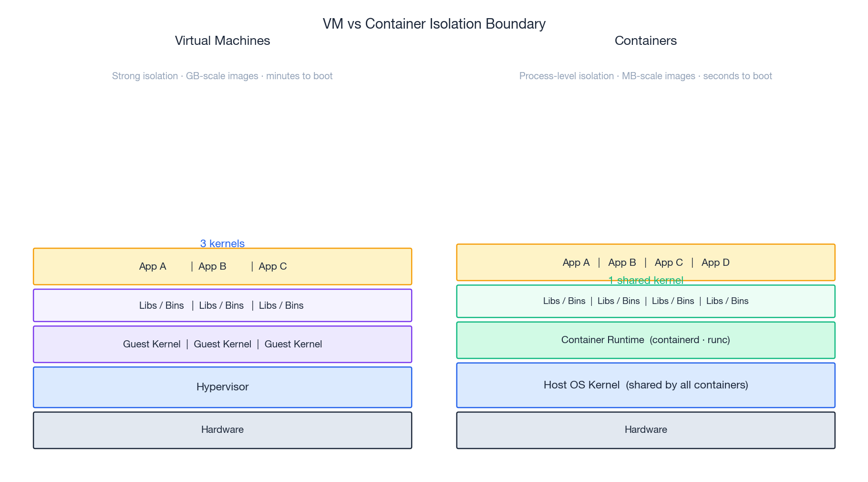
Task: Select the Containers heading
Action: coord(646,41)
